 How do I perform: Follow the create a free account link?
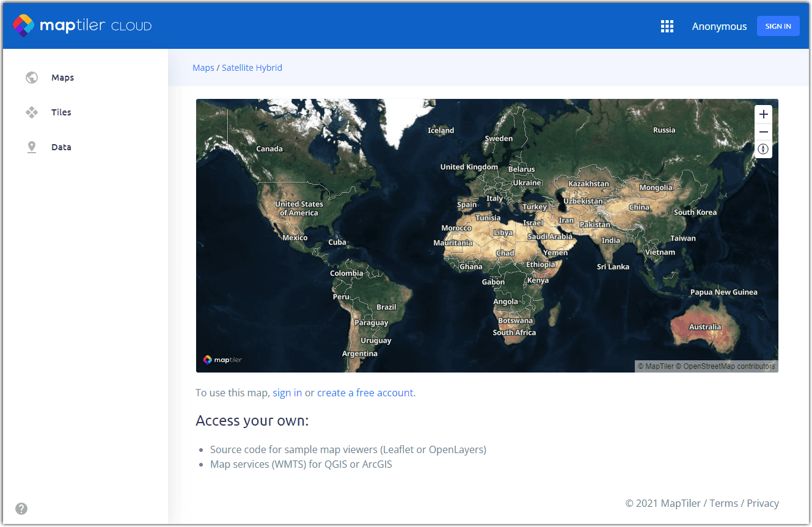(x=365, y=393)
